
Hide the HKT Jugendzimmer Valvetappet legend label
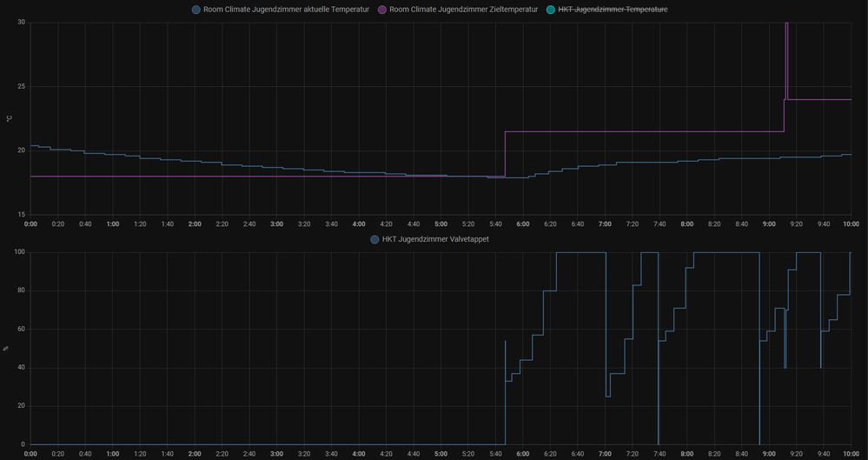tap(435, 239)
